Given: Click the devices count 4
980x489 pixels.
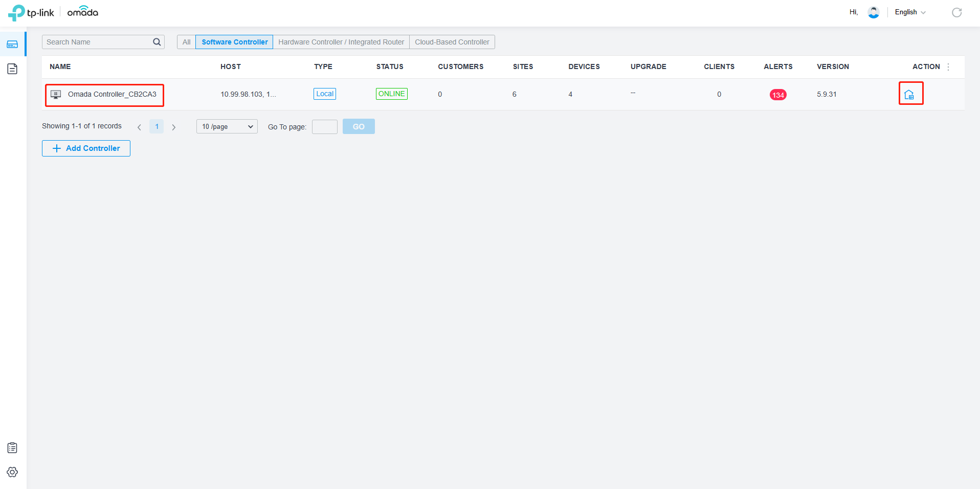Looking at the screenshot, I should tap(570, 95).
